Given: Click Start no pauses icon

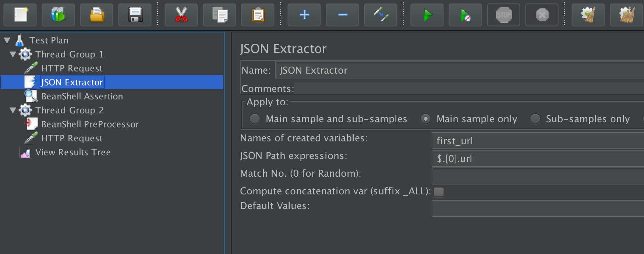Looking at the screenshot, I should [465, 15].
